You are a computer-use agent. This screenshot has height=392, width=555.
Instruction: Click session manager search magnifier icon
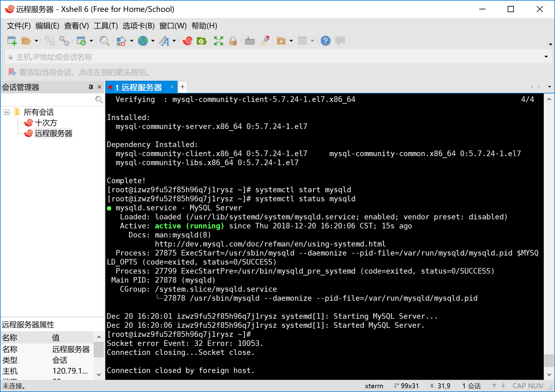99,100
